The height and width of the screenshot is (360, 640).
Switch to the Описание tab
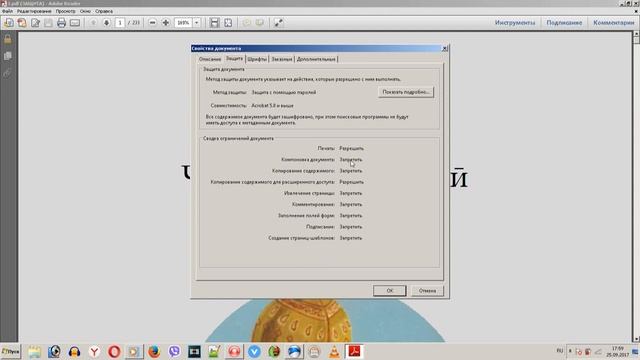point(210,59)
